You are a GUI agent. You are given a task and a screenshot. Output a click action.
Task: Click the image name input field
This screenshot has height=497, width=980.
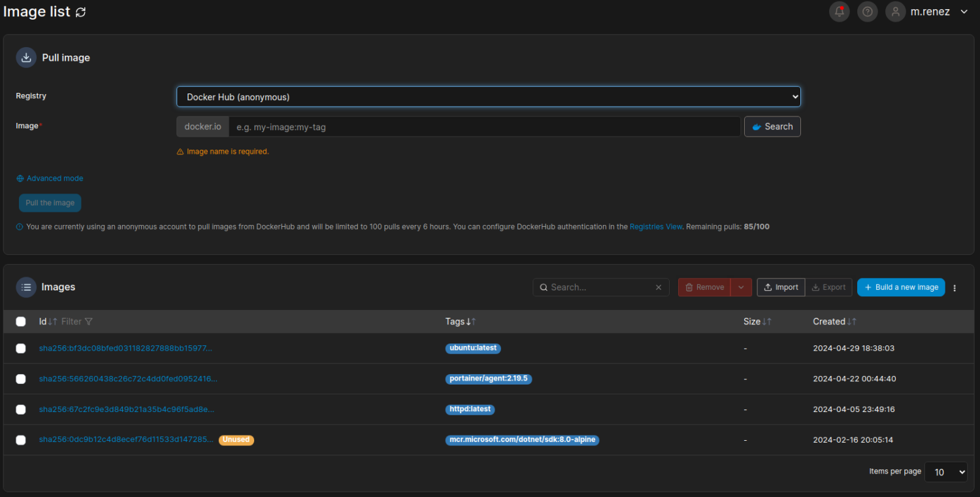484,127
